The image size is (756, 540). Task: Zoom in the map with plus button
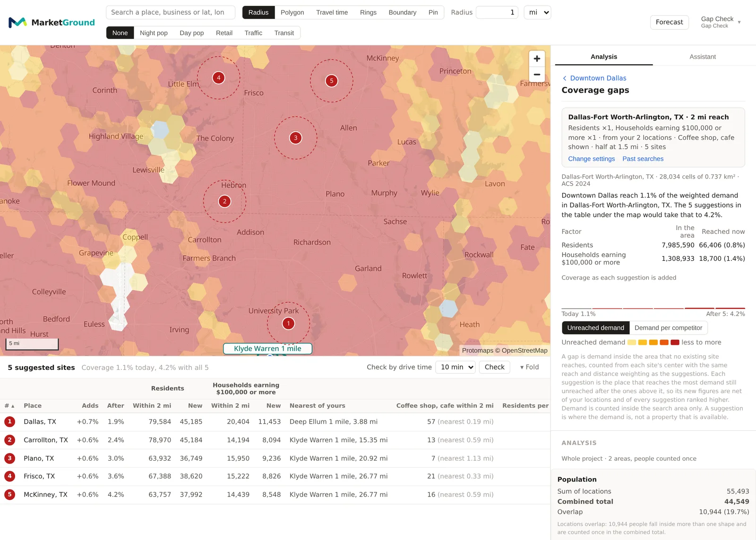click(537, 59)
